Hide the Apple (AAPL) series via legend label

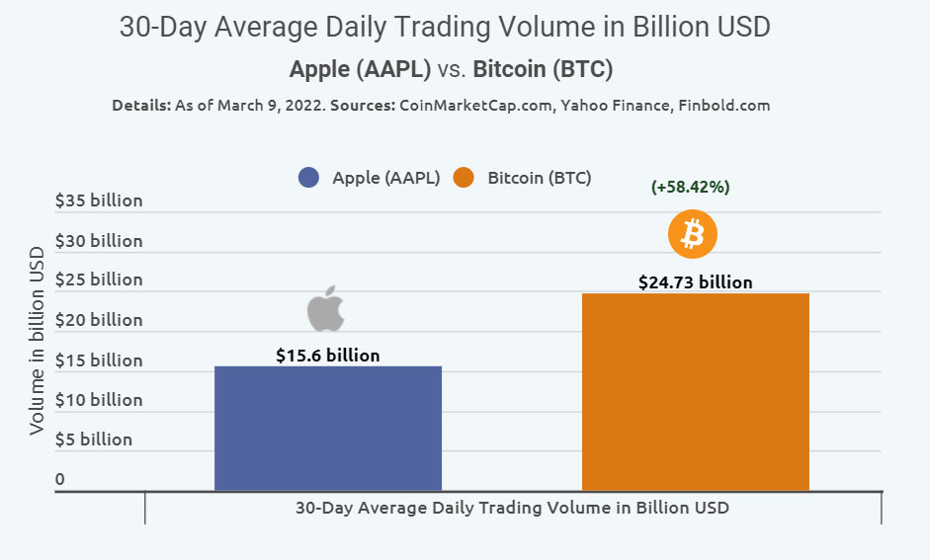(385, 178)
